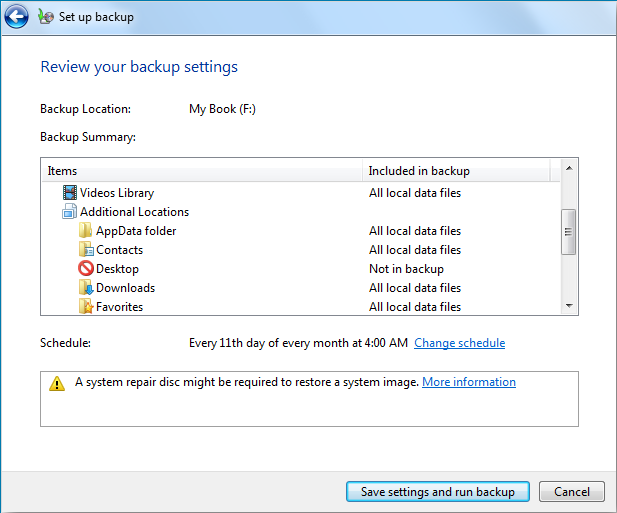
Task: Click the Included in backup column header
Action: click(455, 171)
